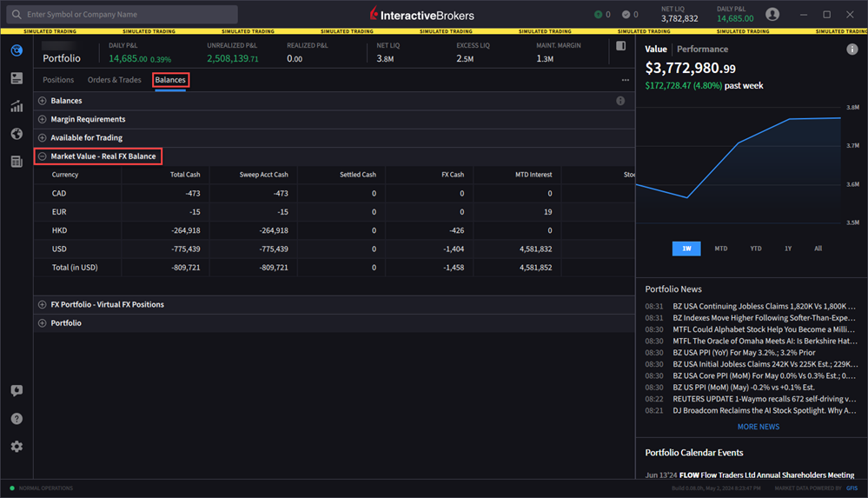Click the user account avatar icon
Viewport: 868px width, 498px height.
point(772,15)
